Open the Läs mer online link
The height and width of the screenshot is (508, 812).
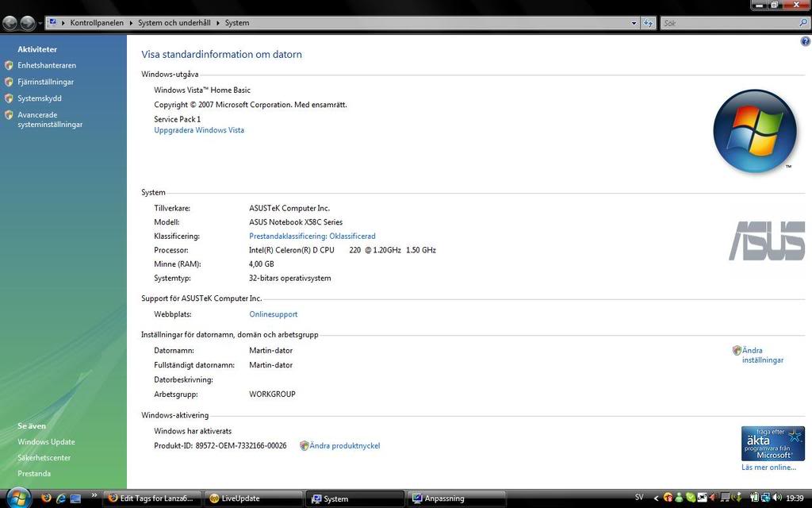click(768, 467)
